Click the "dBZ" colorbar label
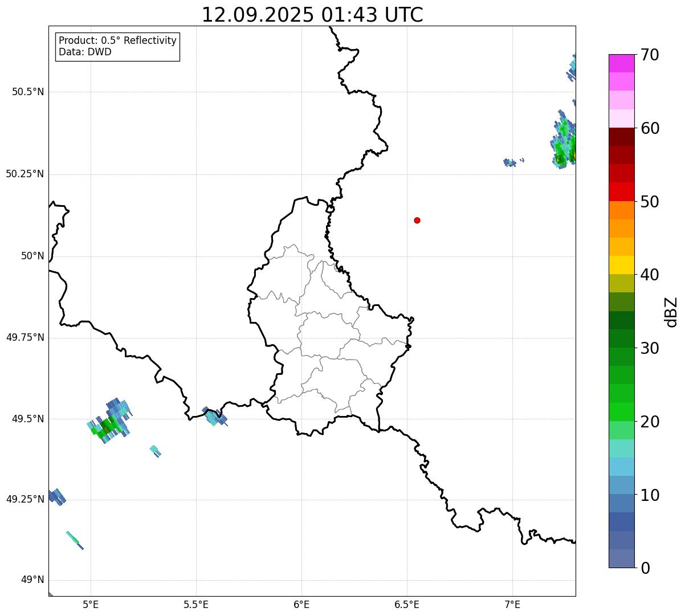Viewport: 685px width, 616px height. click(x=671, y=312)
